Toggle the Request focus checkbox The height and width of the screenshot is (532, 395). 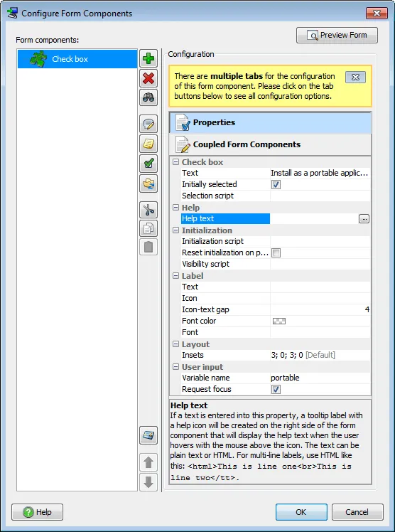coord(276,389)
